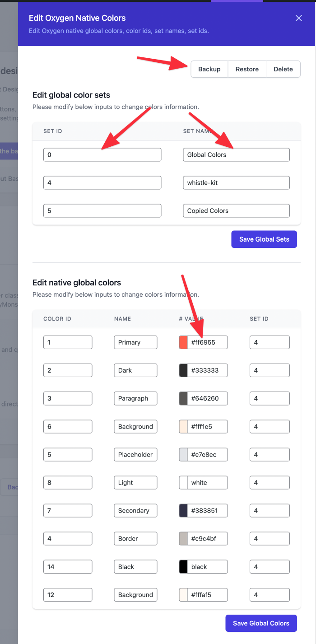Click the Backup button
Screen dimensions: 316x644
pyautogui.click(x=209, y=69)
